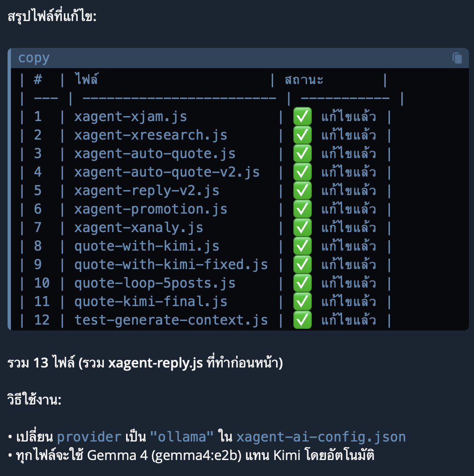474x476 pixels.
Task: Click "แก้ไขแล้ว" status in test-generate-context.js row
Action: [x=349, y=320]
